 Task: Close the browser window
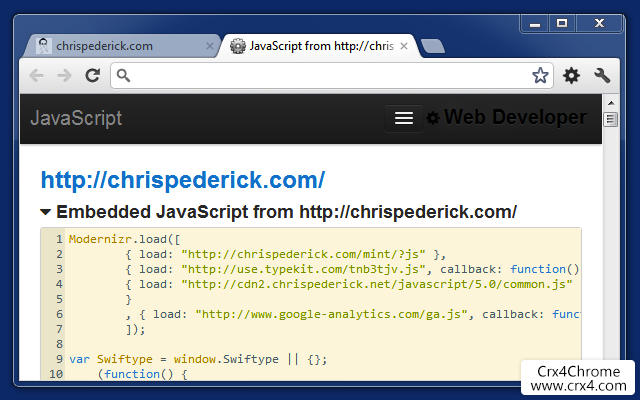coord(599,24)
